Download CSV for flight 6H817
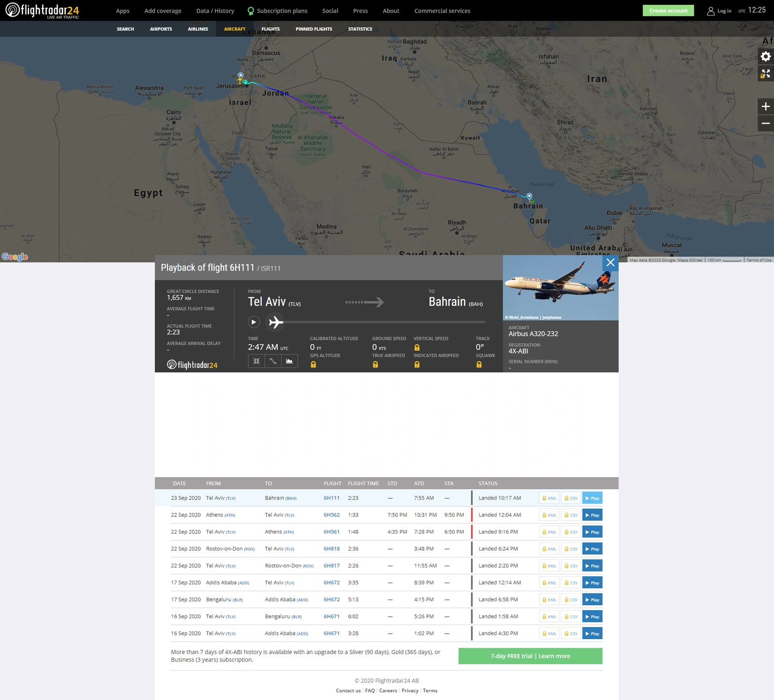This screenshot has width=774, height=700. click(571, 566)
